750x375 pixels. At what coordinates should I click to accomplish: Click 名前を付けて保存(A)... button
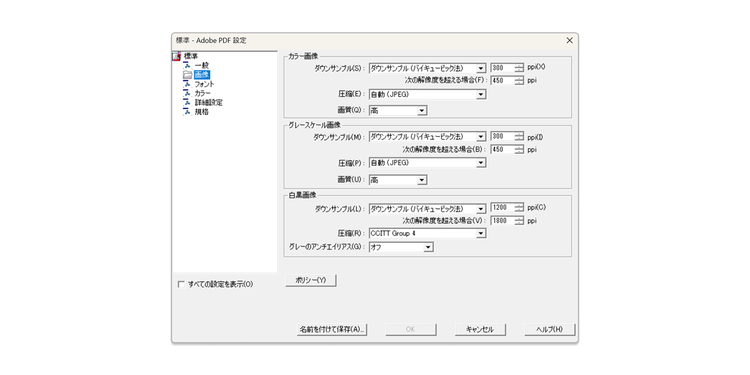pos(332,330)
